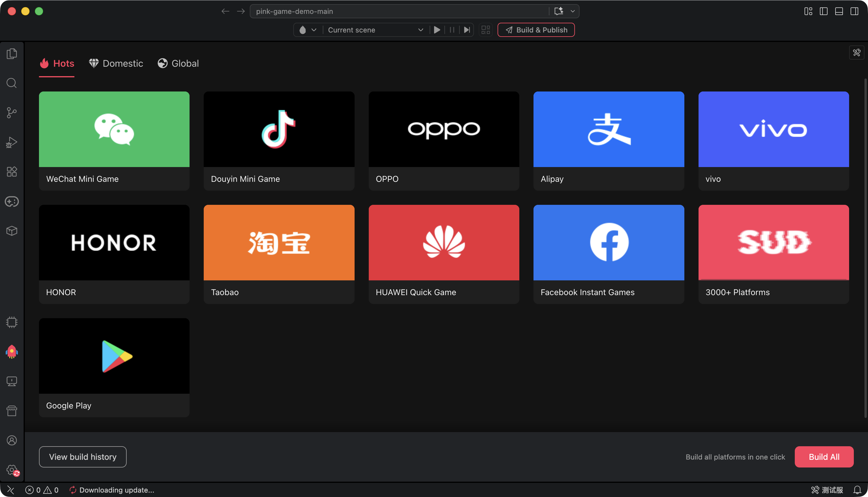Open the Source Control branch icon
The image size is (868, 497).
click(x=12, y=113)
